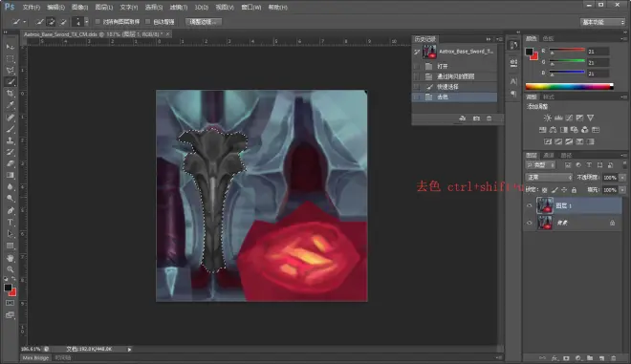The height and width of the screenshot is (364, 631).
Task: Toggle lock image pixels brush icon
Action: point(555,190)
